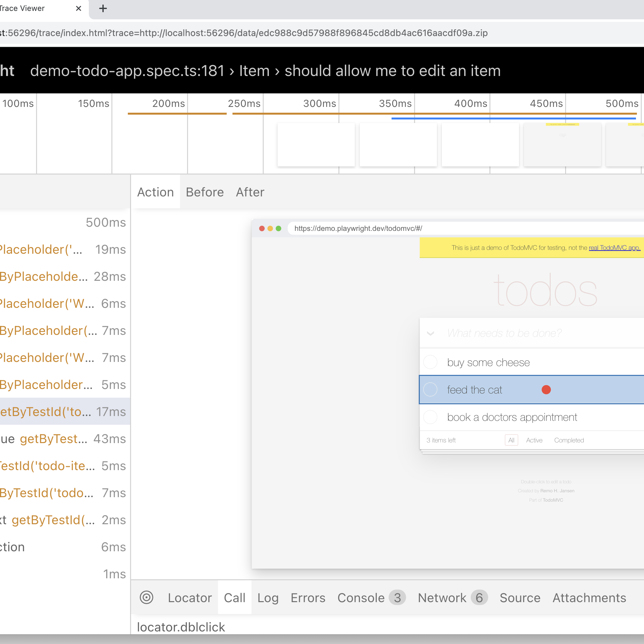Viewport: 644px width, 644px height.
Task: Toggle 'book a doctors appointment' checkbox circle
Action: pos(430,417)
